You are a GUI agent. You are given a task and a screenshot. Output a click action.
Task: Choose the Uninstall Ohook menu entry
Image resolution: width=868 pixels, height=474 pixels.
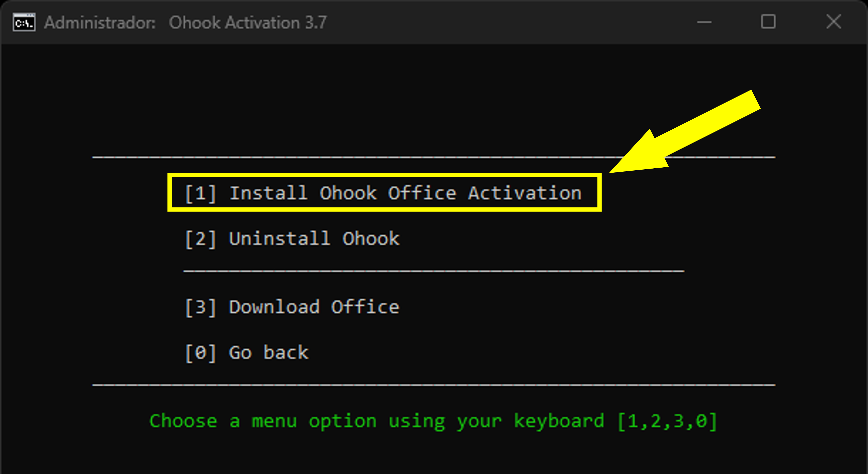[292, 239]
